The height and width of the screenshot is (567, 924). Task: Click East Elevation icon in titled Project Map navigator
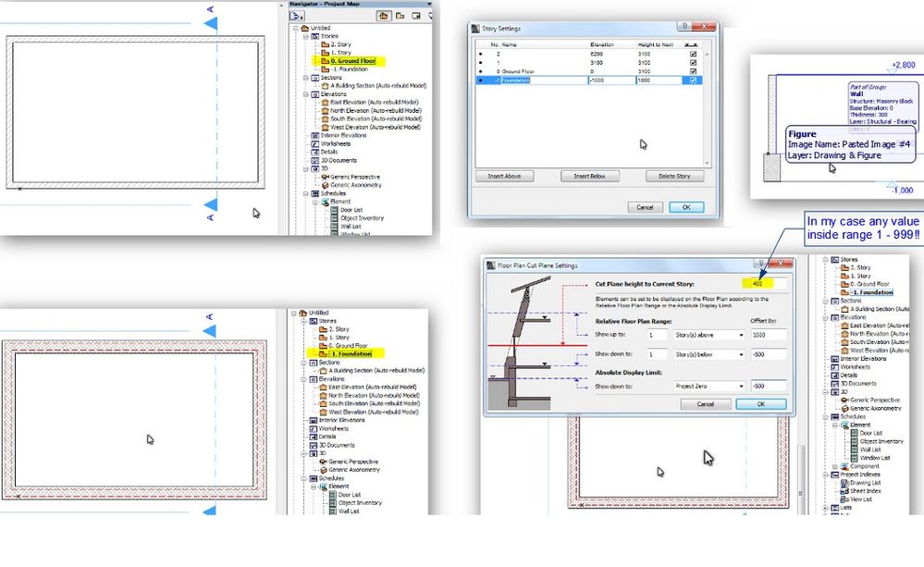[325, 102]
